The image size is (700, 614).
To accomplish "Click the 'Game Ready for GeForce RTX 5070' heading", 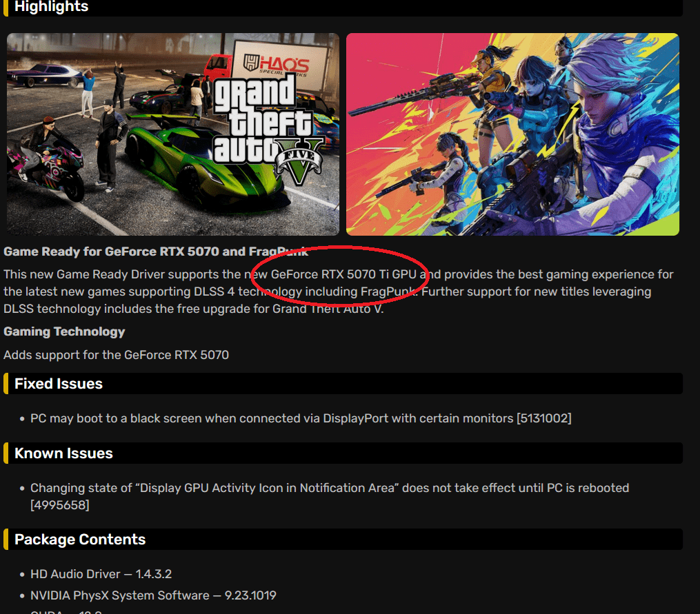I will pyautogui.click(x=156, y=252).
